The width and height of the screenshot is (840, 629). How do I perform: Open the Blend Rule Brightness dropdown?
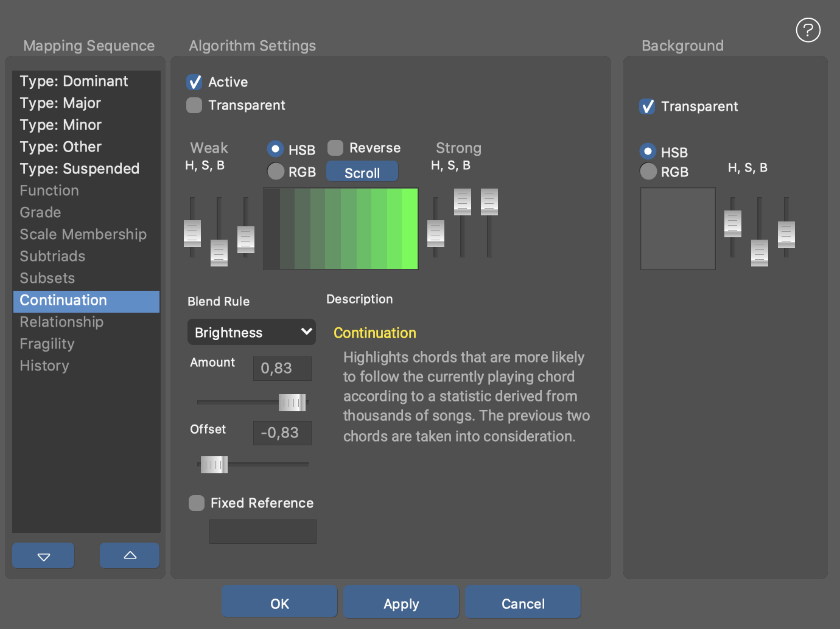point(251,332)
